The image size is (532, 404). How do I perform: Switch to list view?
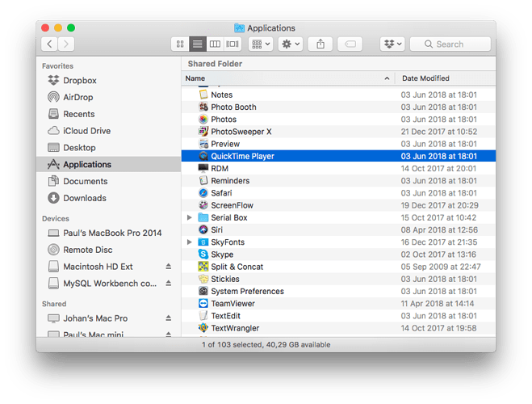click(198, 44)
